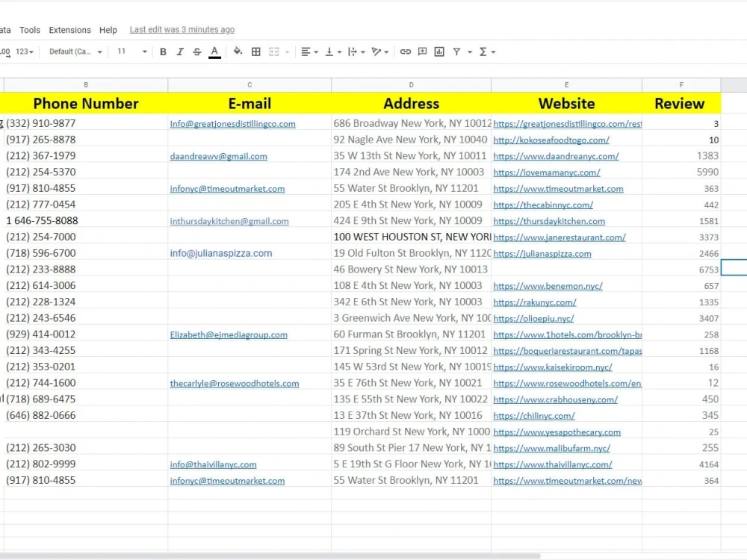Toggle italic formatting
This screenshot has width=747, height=560.
coord(180,52)
